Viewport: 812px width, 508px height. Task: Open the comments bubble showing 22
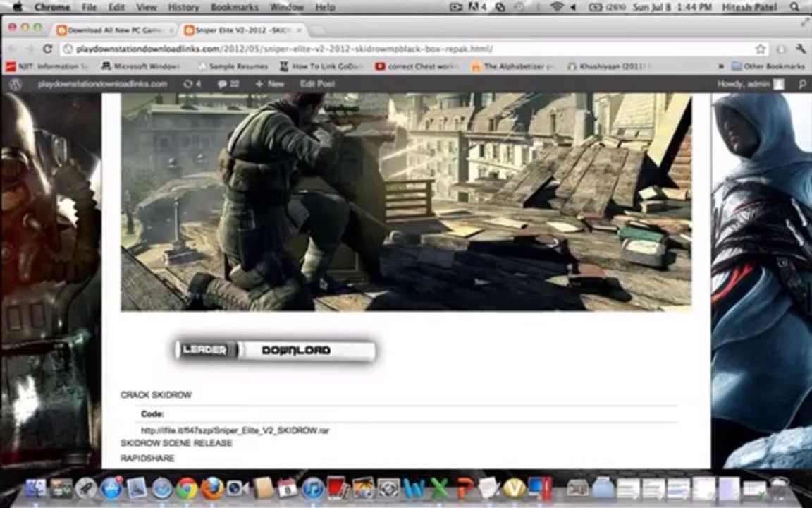[x=228, y=84]
